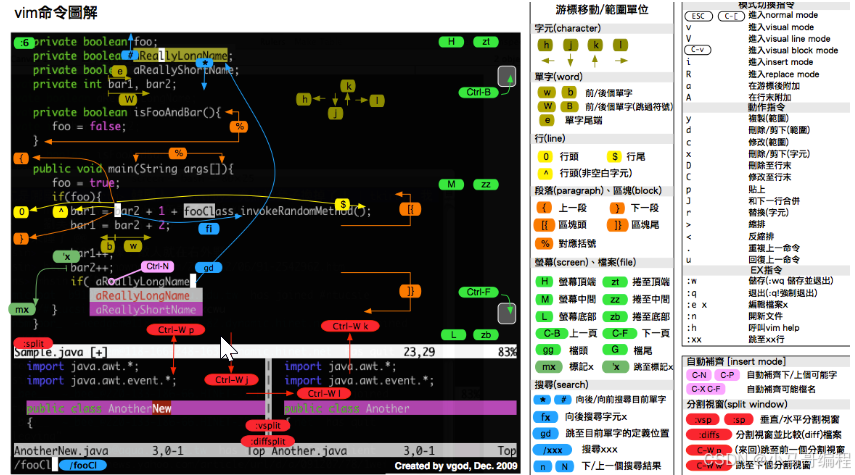This screenshot has height=475, width=855.
Task: Click the legend /xxx badge for 搜尋xxx
Action: [552, 449]
